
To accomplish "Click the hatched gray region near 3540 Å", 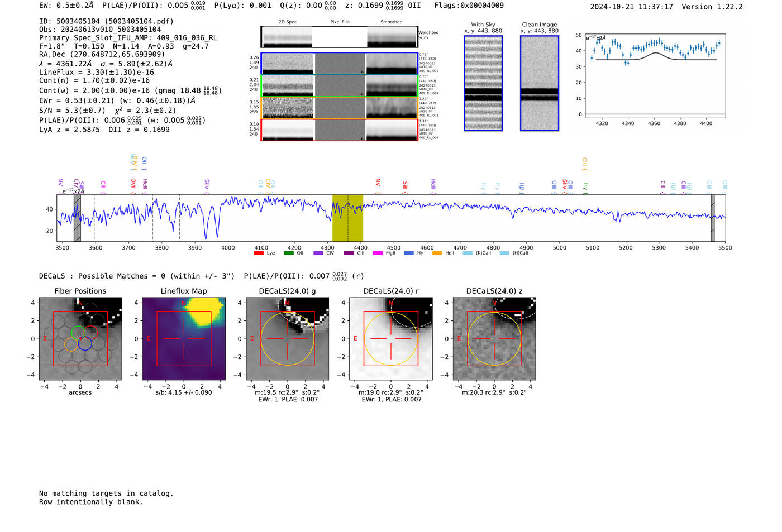I will pyautogui.click(x=77, y=218).
